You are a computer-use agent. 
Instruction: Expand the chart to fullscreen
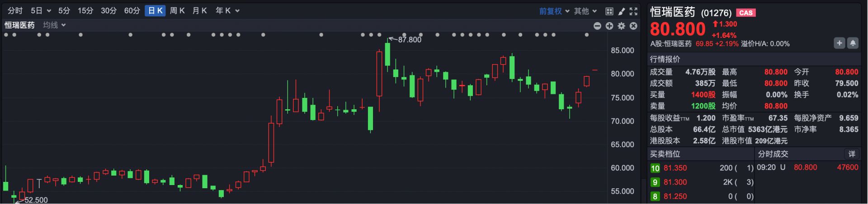pos(634,11)
